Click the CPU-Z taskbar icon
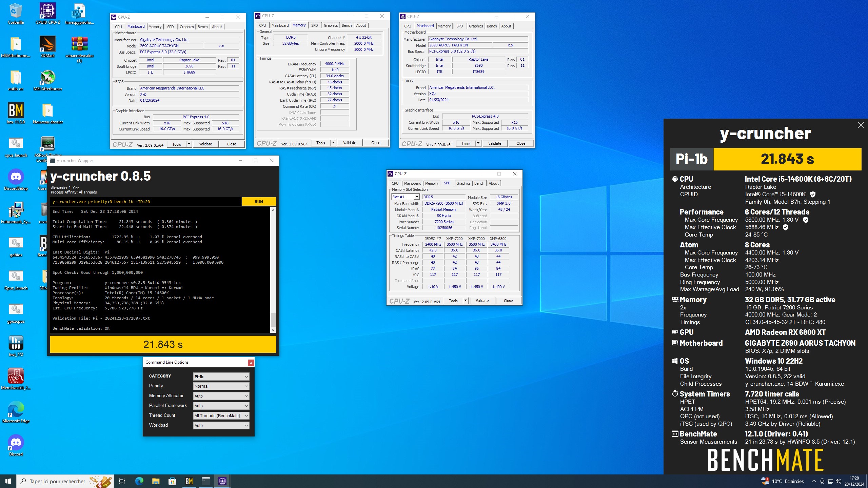 (x=222, y=481)
